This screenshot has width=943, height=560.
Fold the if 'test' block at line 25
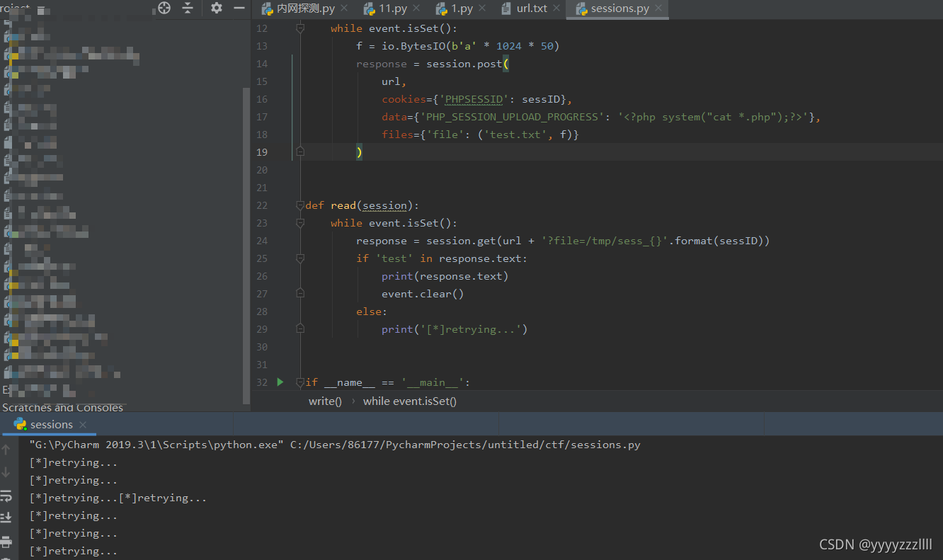pos(300,258)
